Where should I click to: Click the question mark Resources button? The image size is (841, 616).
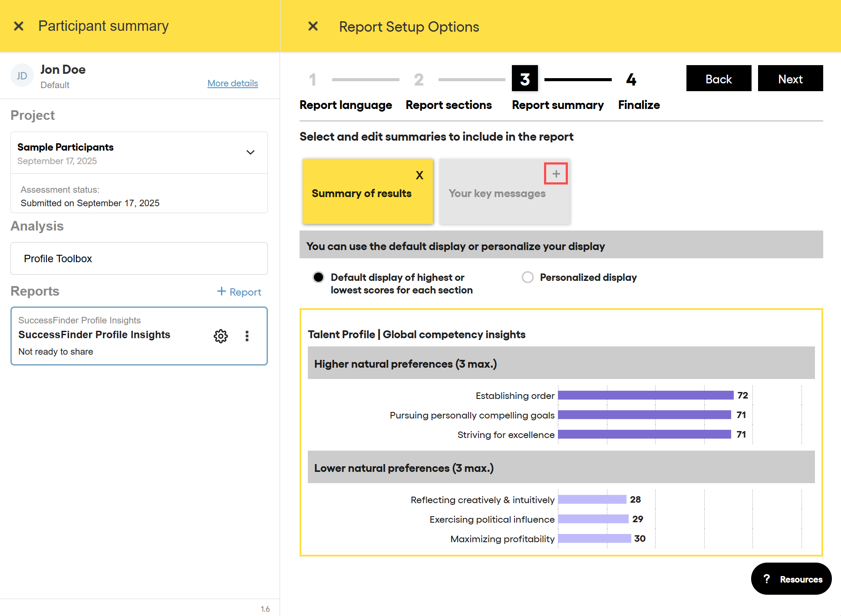point(791,579)
